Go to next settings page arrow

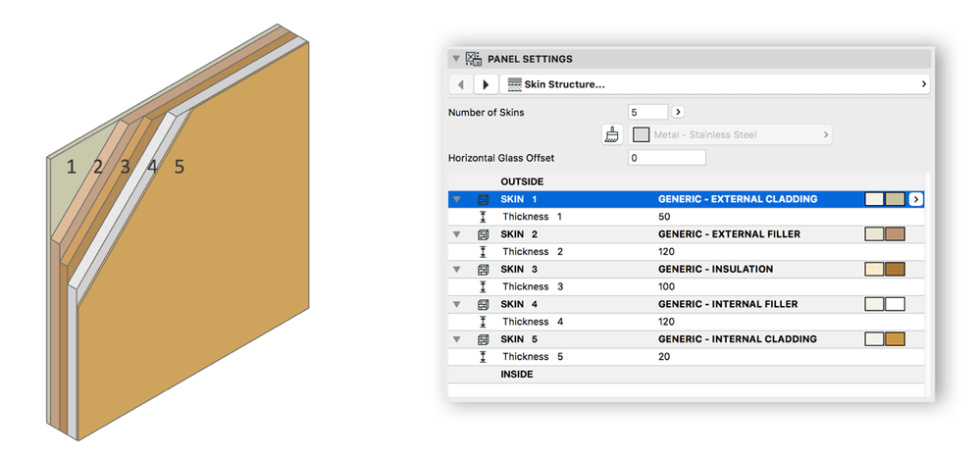click(x=486, y=84)
